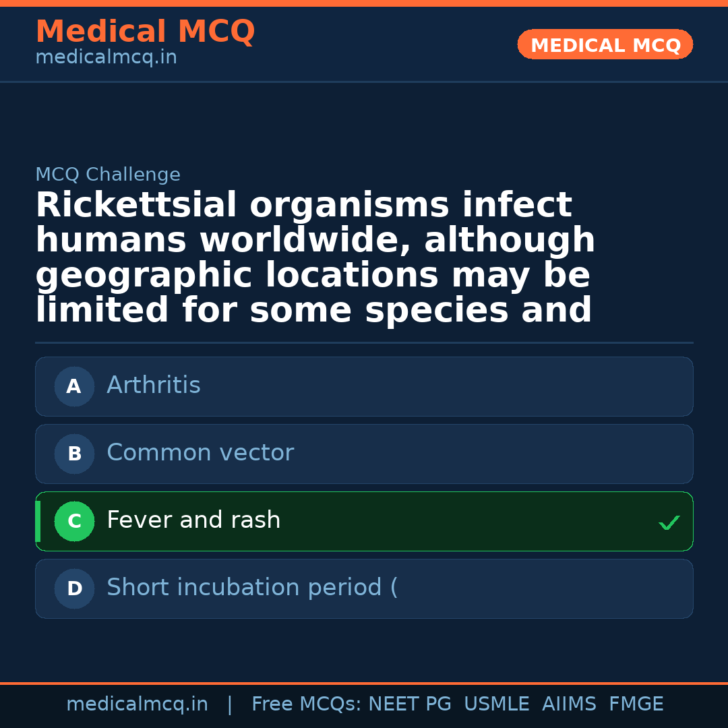Click the Medical MCQ orange title logo
Screen dimensions: 728x728
tap(145, 32)
